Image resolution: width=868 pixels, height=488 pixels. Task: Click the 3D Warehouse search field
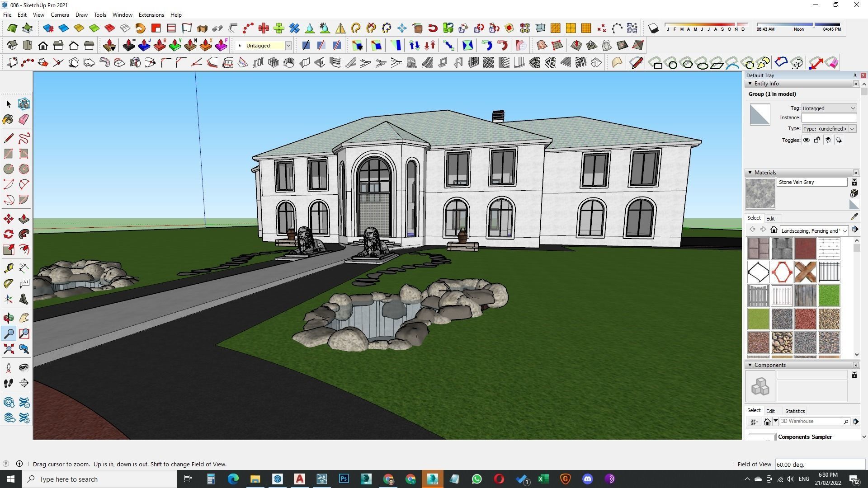tap(810, 421)
